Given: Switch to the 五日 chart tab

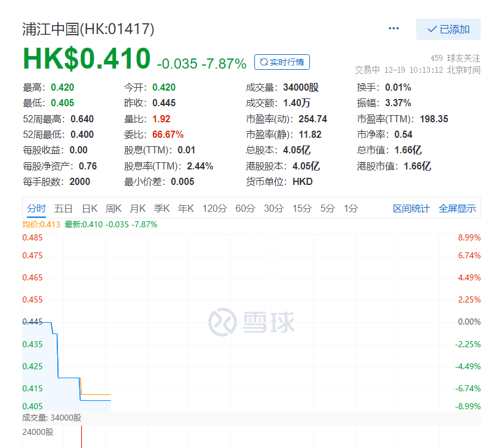Looking at the screenshot, I should (x=63, y=208).
